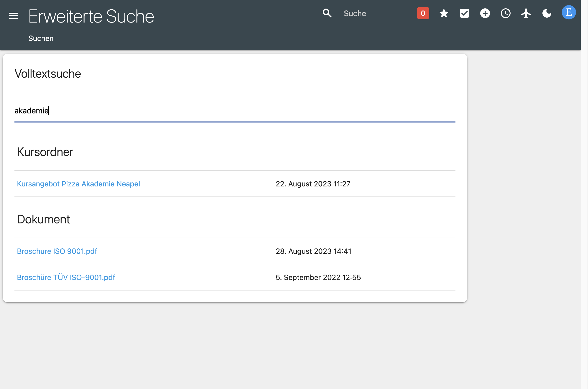Click the airplane absence icon
Viewport: 588px width, 389px height.
(526, 13)
